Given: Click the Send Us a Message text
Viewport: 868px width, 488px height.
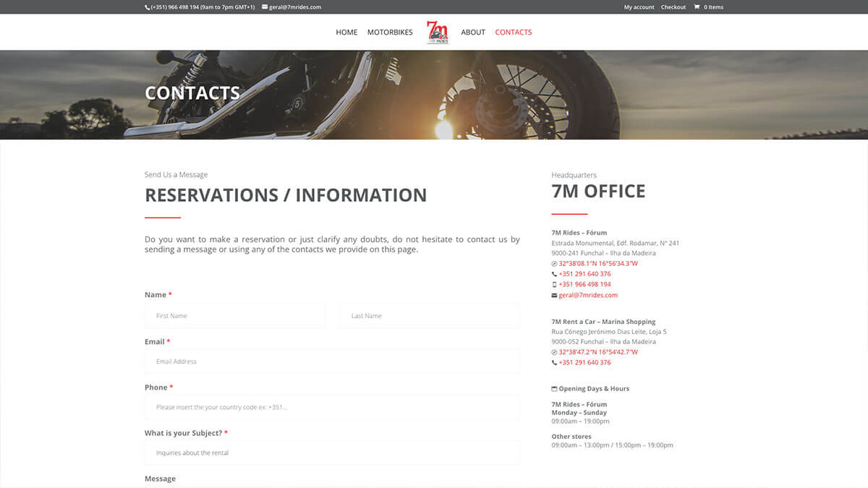Looking at the screenshot, I should coord(176,175).
